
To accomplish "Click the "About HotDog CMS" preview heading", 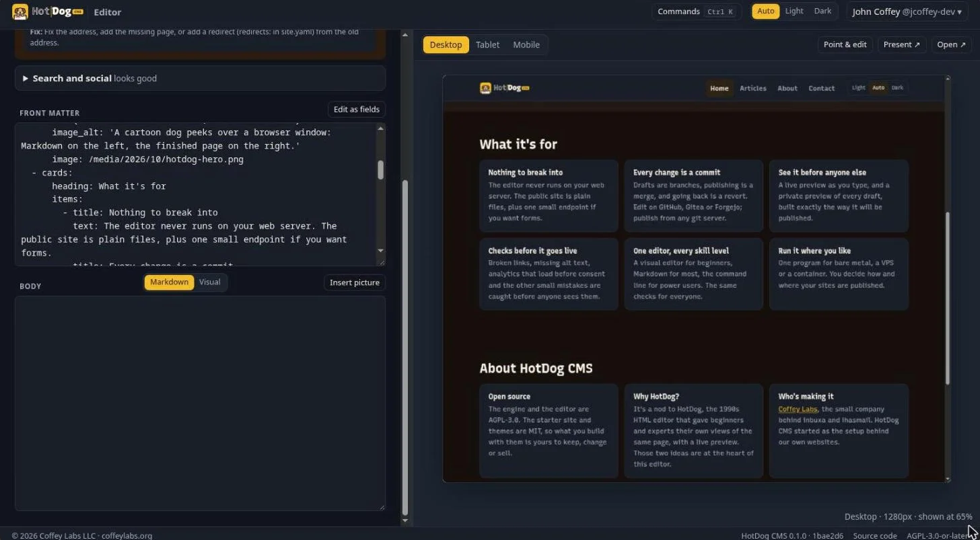I will pyautogui.click(x=536, y=369).
